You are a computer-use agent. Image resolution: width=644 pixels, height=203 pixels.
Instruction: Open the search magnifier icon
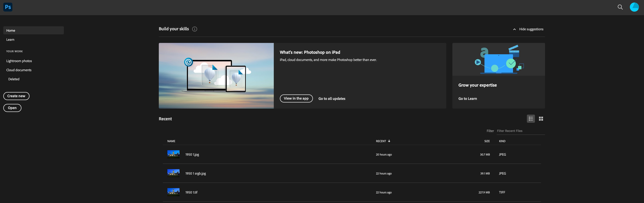(620, 7)
